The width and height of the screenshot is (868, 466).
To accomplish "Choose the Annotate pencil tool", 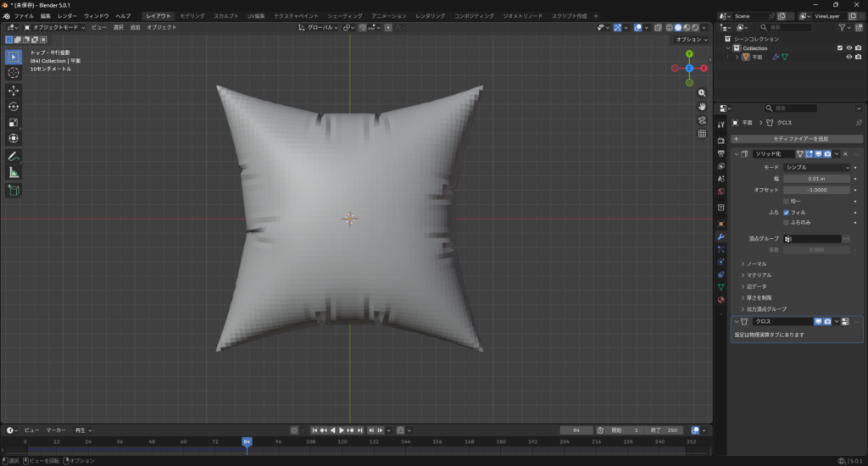I will coord(14,157).
